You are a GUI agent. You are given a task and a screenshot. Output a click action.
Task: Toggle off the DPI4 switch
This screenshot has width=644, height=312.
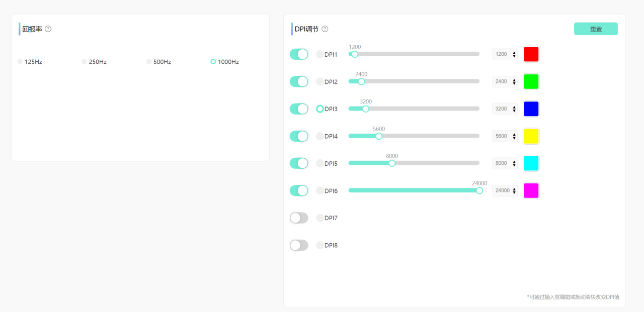299,136
